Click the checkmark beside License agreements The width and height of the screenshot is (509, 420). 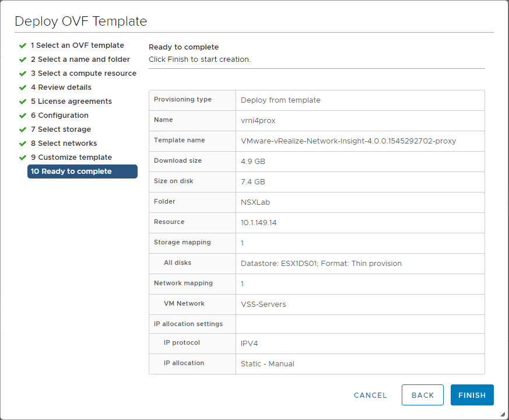click(23, 101)
